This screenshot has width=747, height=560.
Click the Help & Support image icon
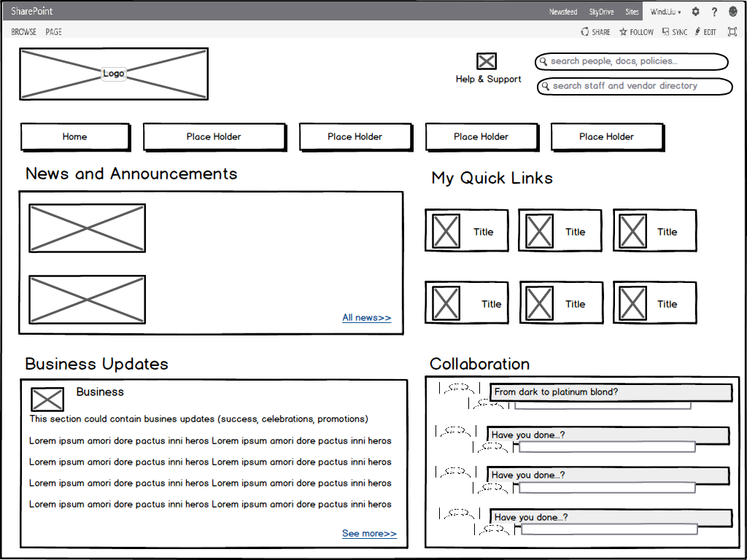click(x=487, y=61)
